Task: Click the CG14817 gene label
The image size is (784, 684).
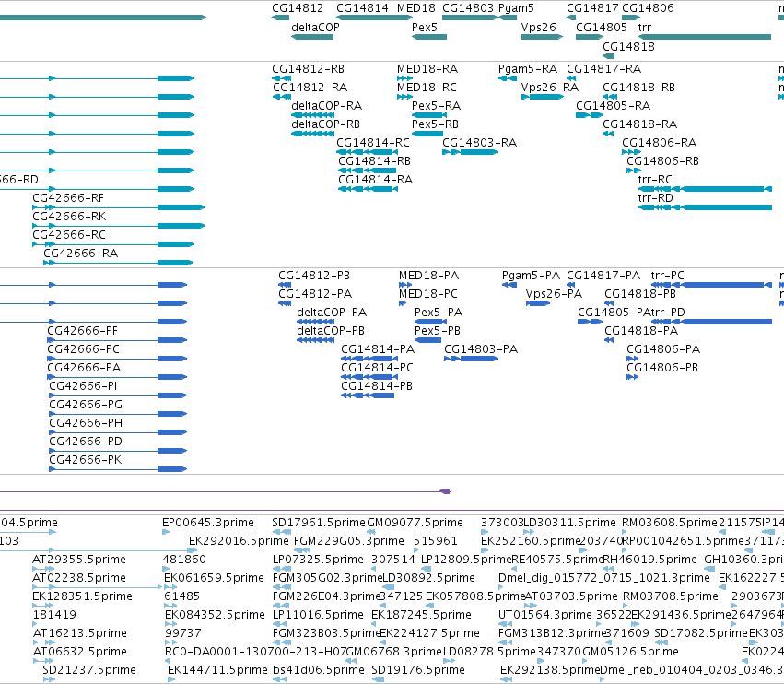Action: click(592, 8)
